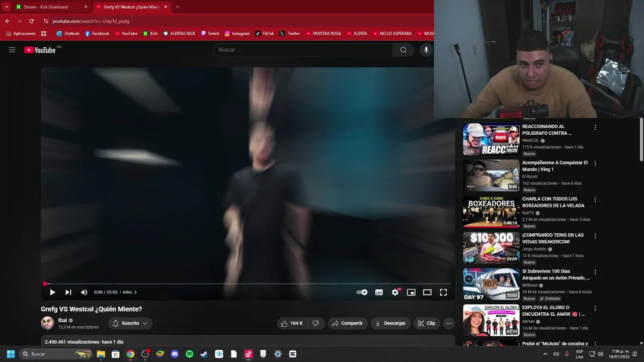The width and height of the screenshot is (644, 362).
Task: Toggle the microphone tray icon
Action: coord(567,354)
